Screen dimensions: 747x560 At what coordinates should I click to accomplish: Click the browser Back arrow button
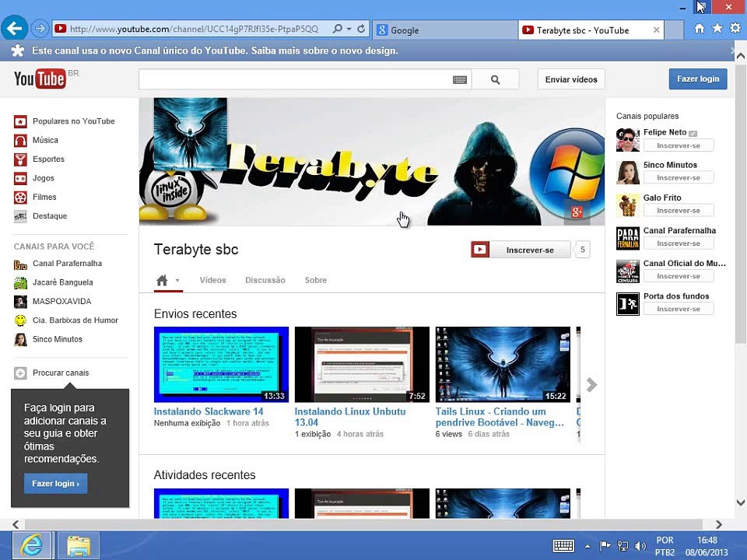click(15, 29)
